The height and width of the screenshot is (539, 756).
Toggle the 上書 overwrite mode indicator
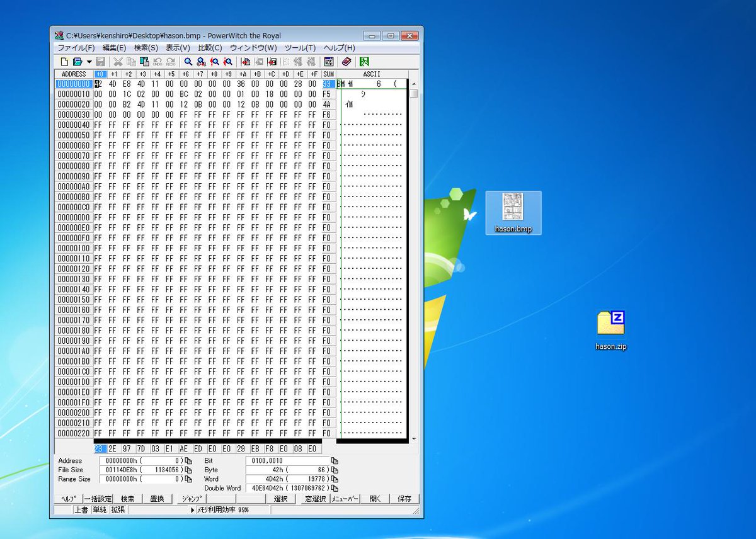[81, 509]
